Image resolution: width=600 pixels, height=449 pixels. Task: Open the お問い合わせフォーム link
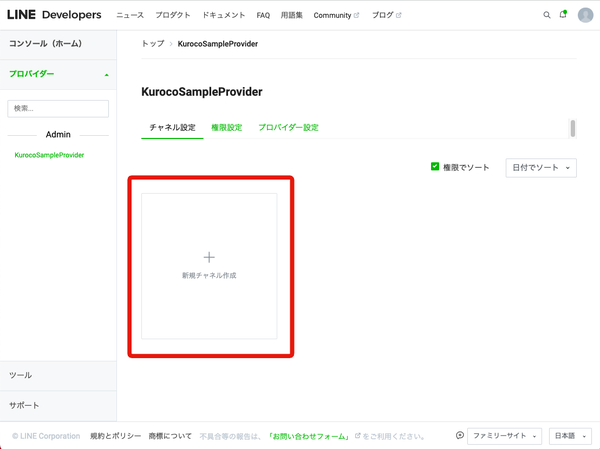pos(308,436)
